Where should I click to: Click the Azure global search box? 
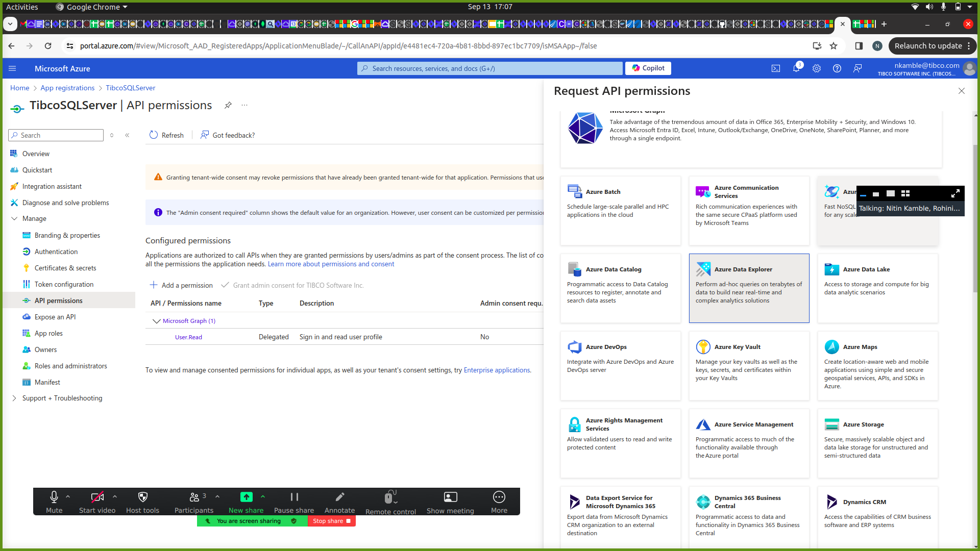[490, 68]
